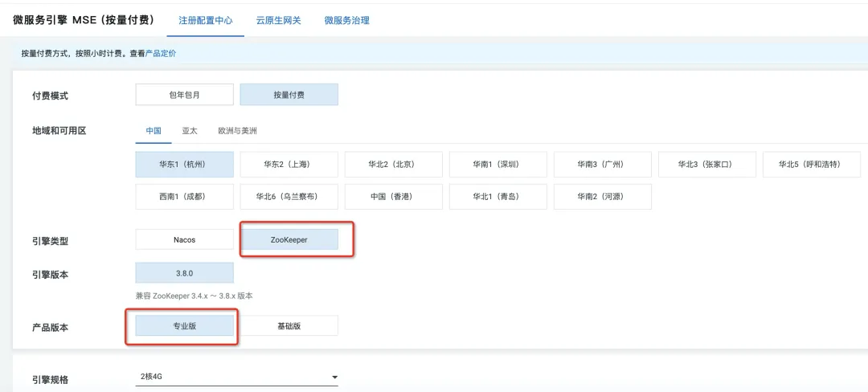The image size is (868, 392).
Task: Switch region group to 中国
Action: coord(154,132)
